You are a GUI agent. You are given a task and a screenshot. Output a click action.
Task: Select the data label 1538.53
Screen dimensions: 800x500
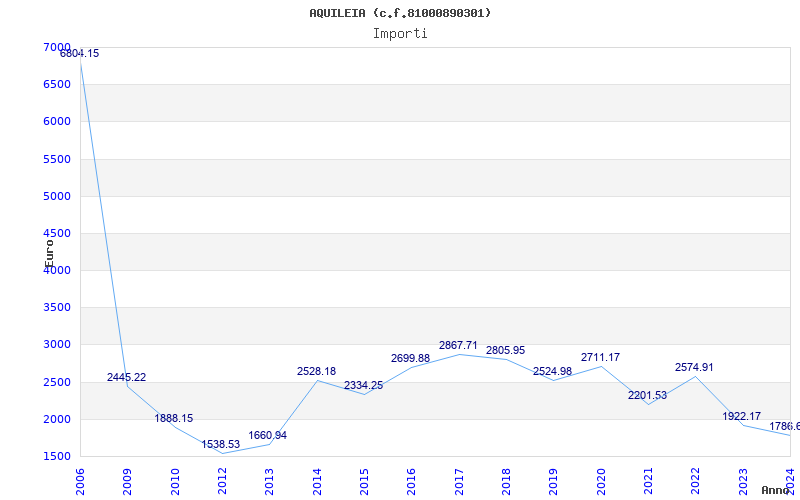(220, 444)
